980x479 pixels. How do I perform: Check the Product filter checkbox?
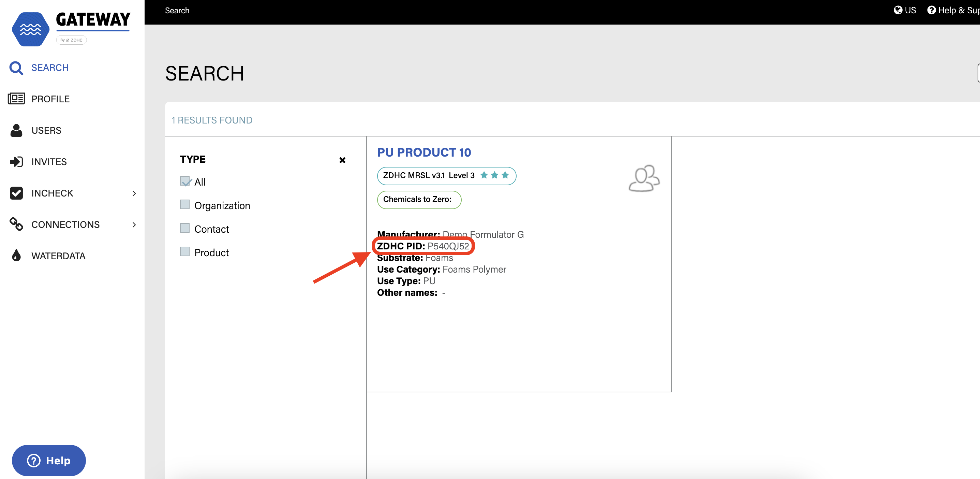click(x=184, y=252)
